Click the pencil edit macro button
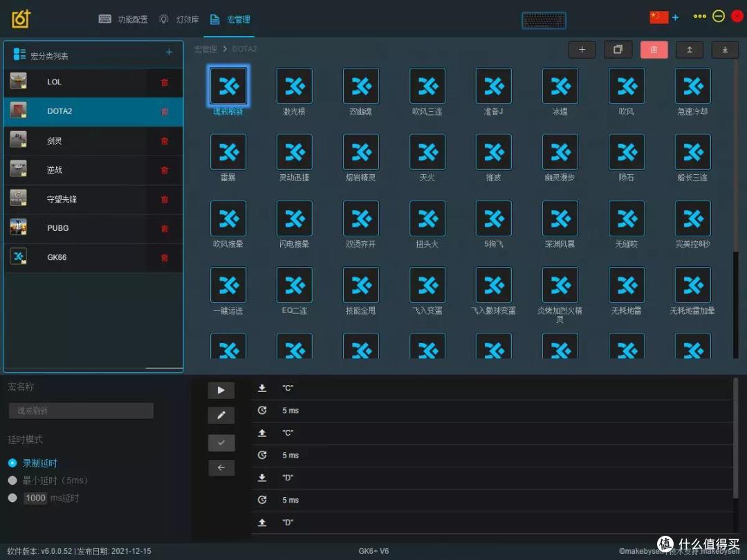This screenshot has width=747, height=560. click(221, 416)
